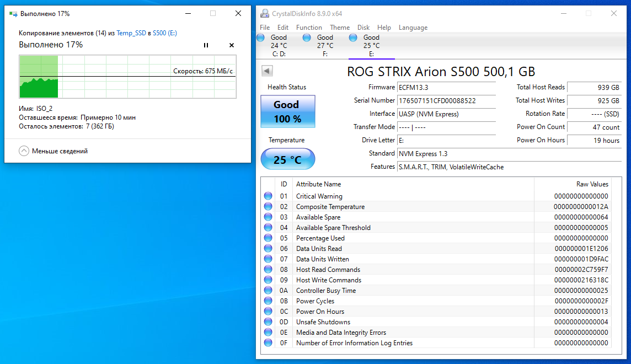Switch to the E: disk tab

371,45
